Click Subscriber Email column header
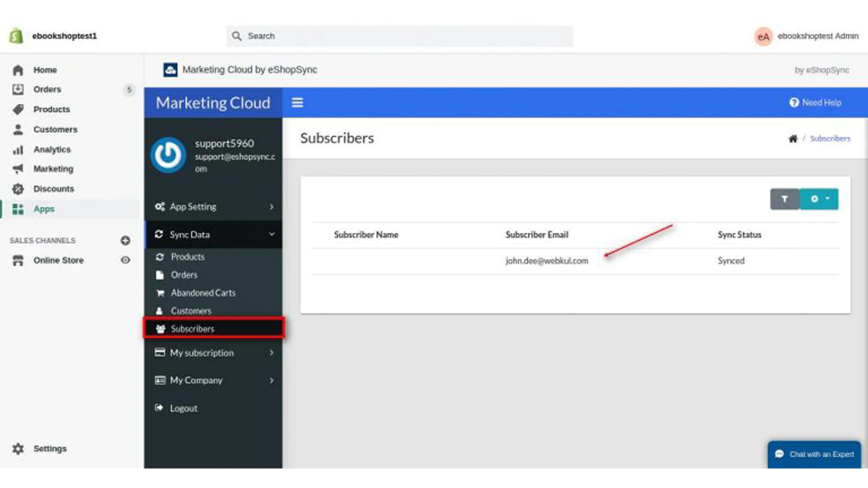This screenshot has width=868, height=488. tap(537, 235)
